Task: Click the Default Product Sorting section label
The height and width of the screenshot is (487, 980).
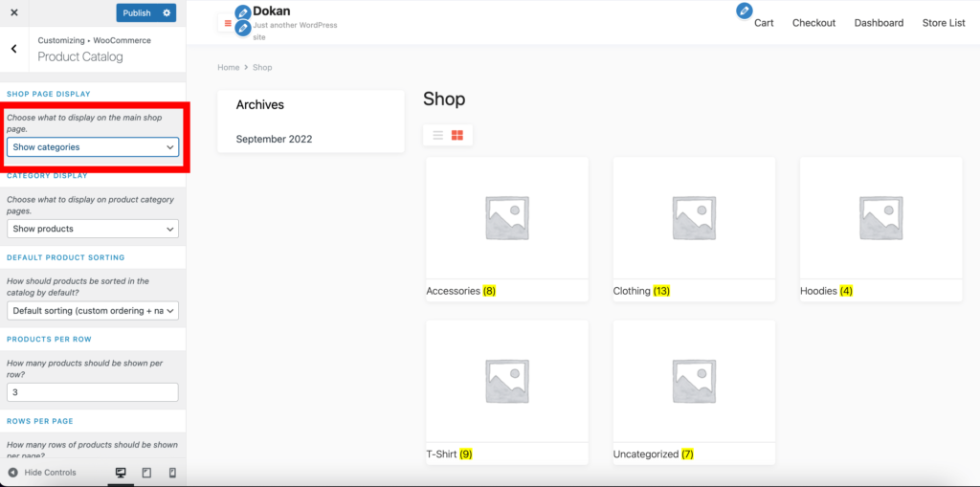Action: point(66,257)
